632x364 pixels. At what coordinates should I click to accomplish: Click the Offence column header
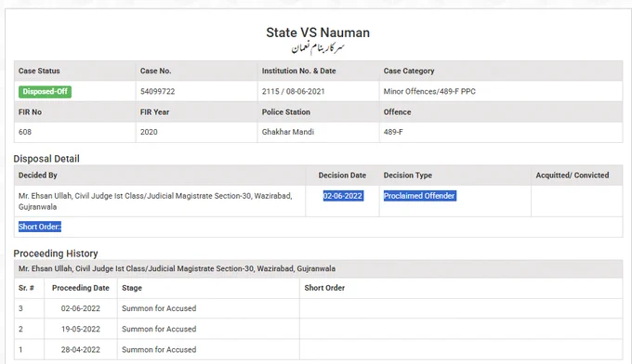(397, 112)
